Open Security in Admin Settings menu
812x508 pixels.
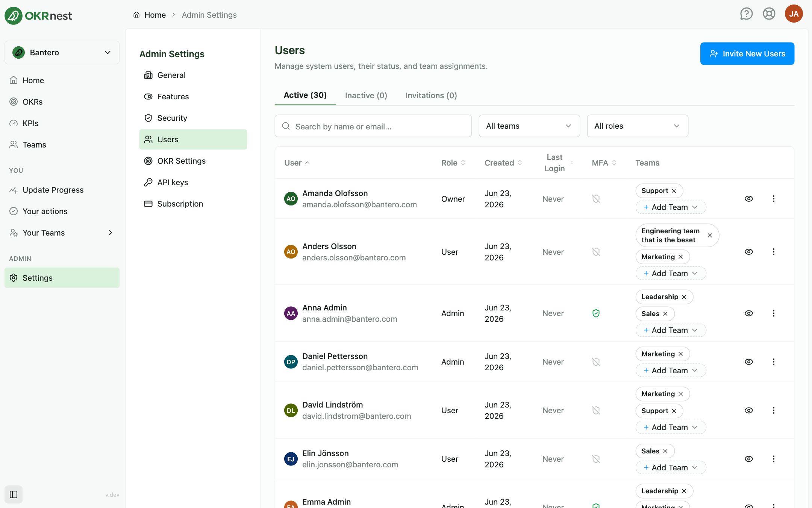(x=193, y=118)
